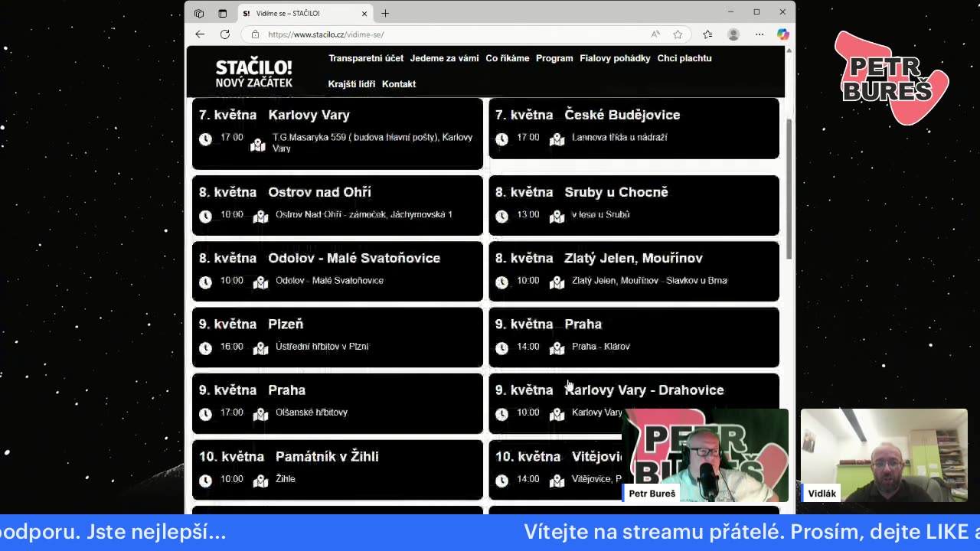
Task: Click map icon for Olšanské hřbitovy event
Action: pos(261,414)
